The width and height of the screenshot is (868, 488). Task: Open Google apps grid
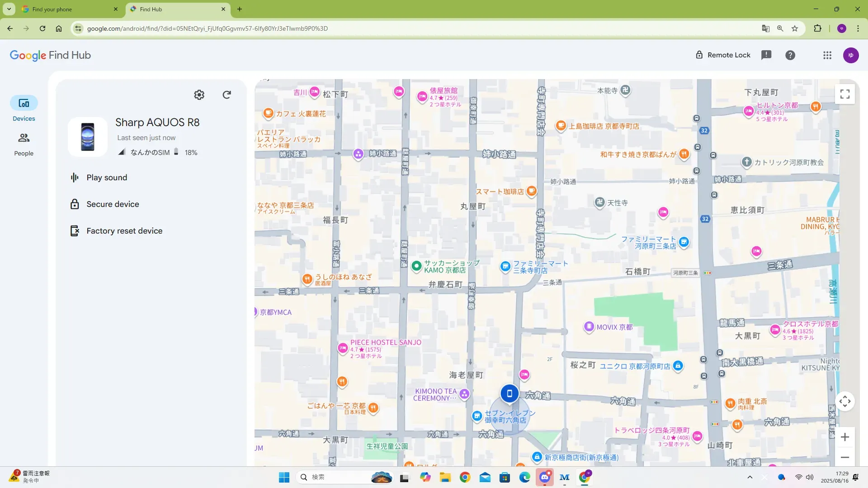coord(827,55)
